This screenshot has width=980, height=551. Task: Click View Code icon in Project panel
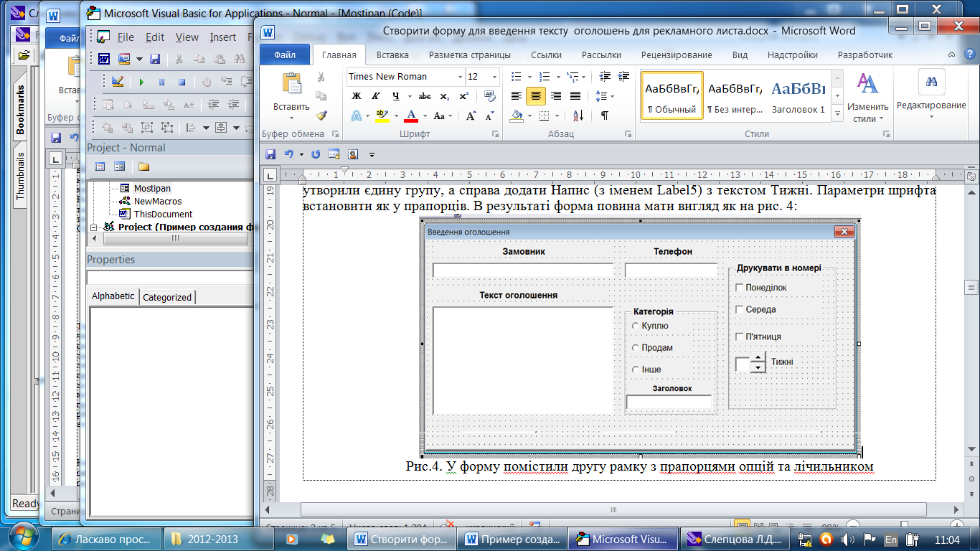point(100,166)
